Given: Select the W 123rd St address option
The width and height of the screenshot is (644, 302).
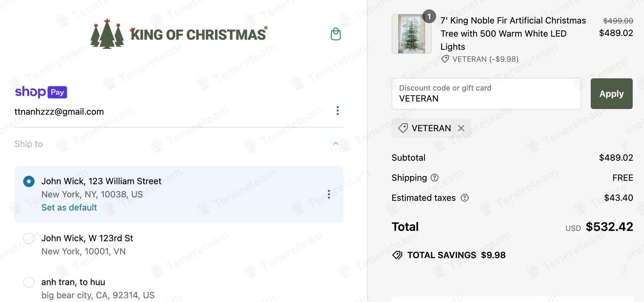Looking at the screenshot, I should [x=29, y=238].
